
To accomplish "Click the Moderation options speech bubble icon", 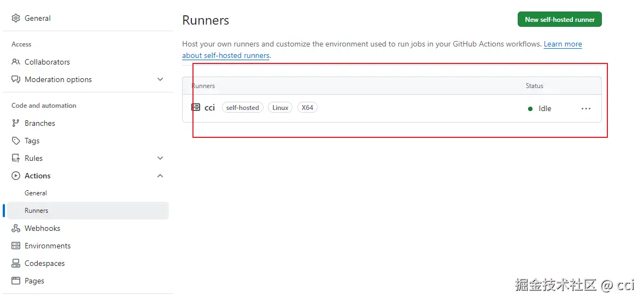I will [x=16, y=79].
